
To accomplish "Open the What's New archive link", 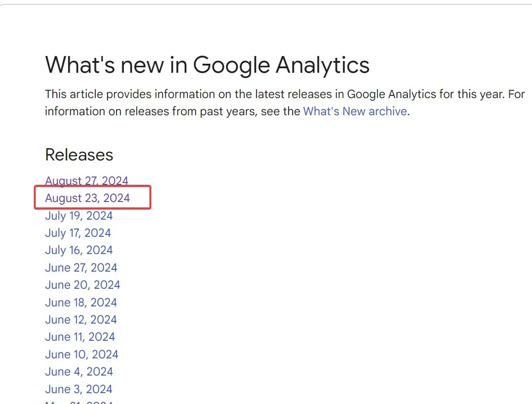I will 355,111.
